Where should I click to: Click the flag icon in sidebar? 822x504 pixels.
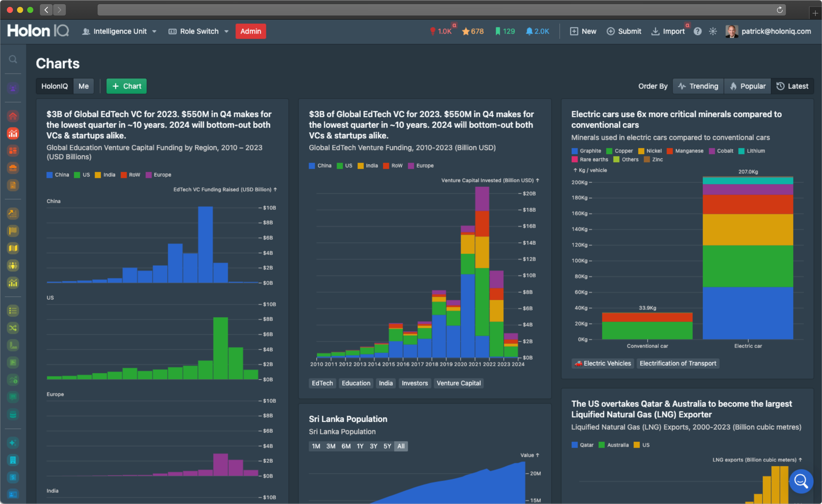(x=13, y=231)
